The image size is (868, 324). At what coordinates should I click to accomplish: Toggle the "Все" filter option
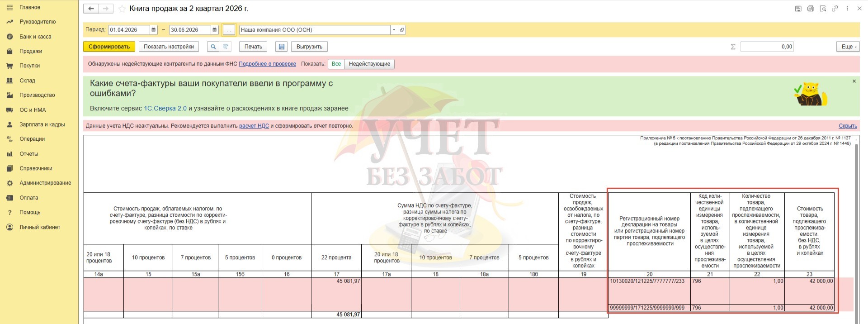[x=336, y=64]
